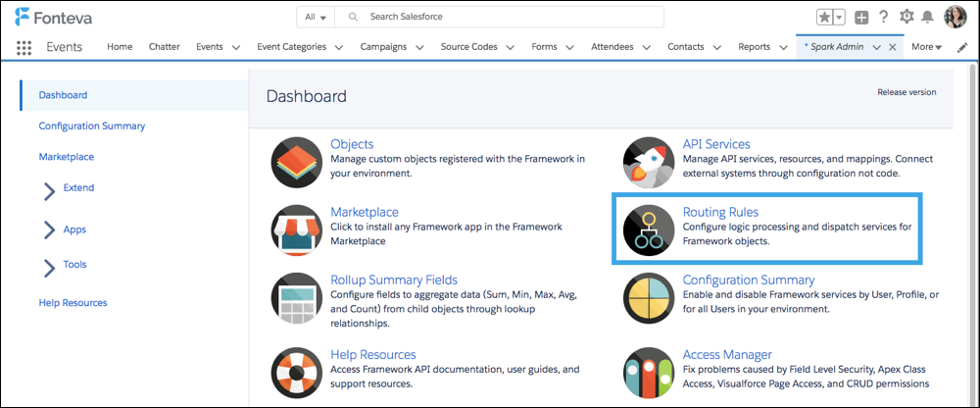The width and height of the screenshot is (980, 408).
Task: Open the App Launcher grid icon
Action: tap(24, 47)
